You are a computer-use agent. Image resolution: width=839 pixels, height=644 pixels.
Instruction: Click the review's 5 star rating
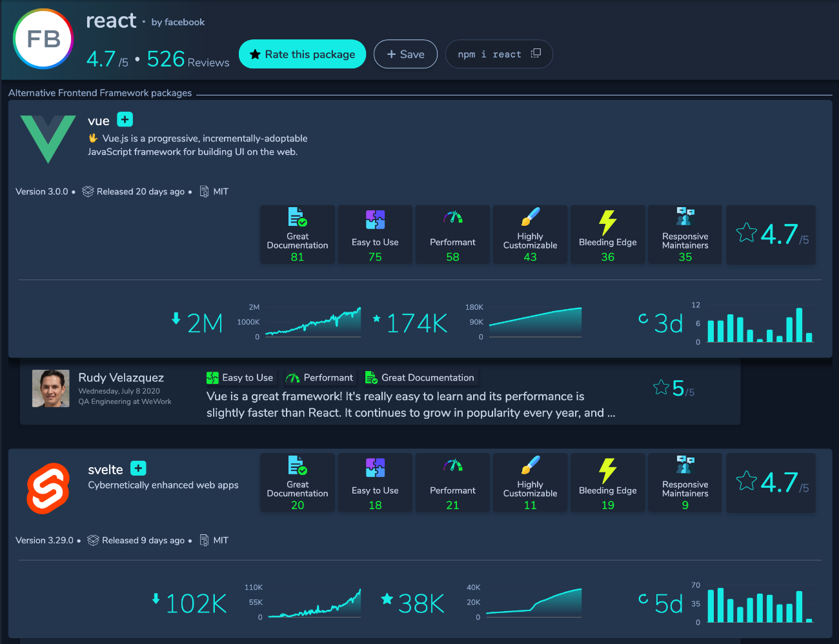tap(674, 388)
